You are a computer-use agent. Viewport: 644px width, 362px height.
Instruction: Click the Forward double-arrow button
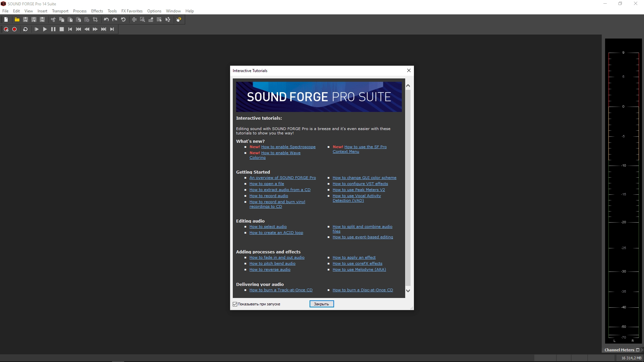(95, 29)
